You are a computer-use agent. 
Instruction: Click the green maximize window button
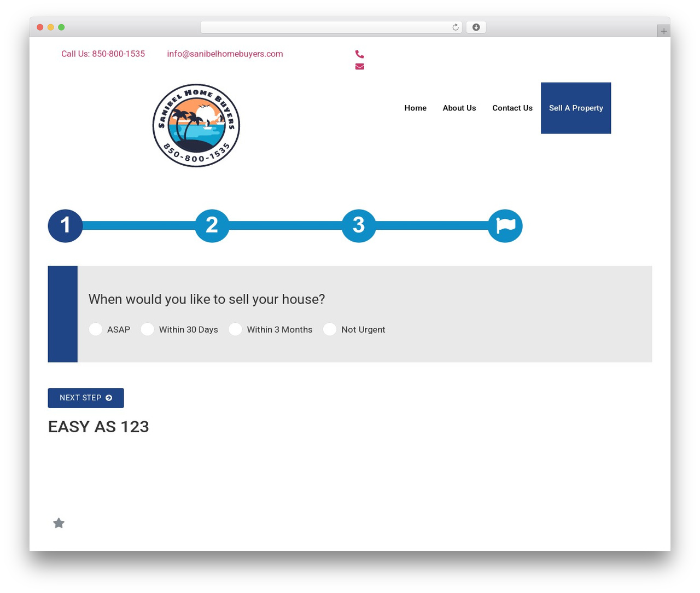tap(61, 27)
